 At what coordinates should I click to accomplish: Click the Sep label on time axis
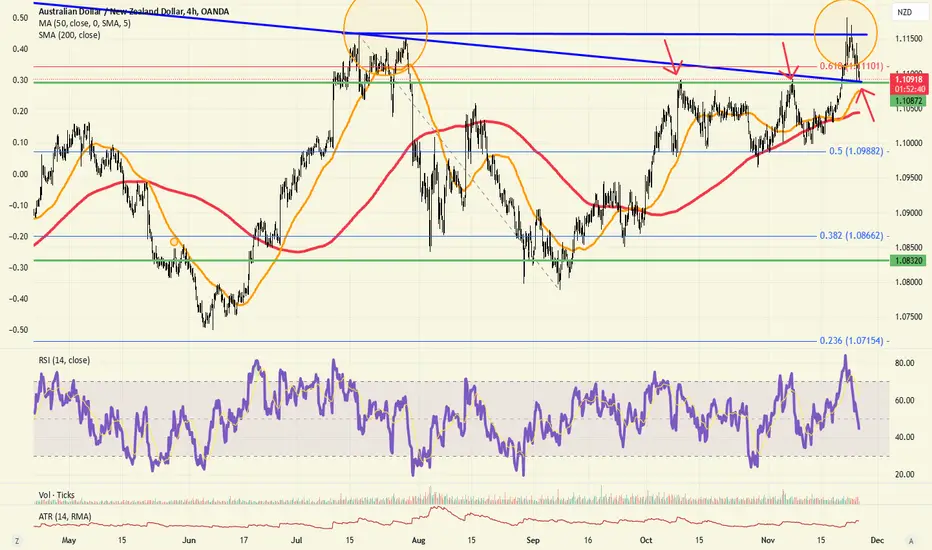point(533,540)
